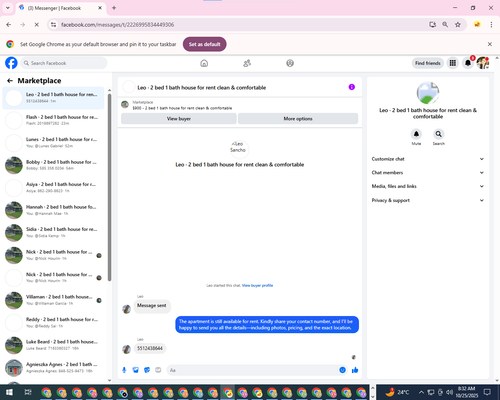Mute this chat with the bell icon
Screen dimensions: 500x400
416,134
